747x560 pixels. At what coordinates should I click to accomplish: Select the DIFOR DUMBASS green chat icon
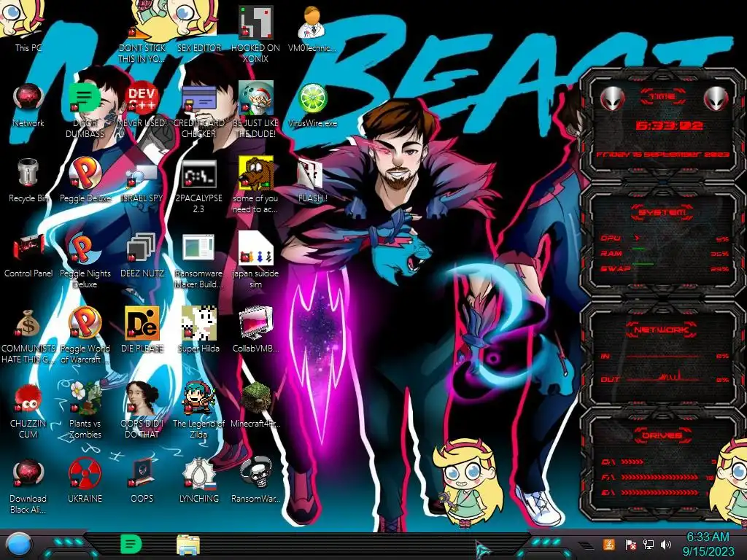pos(85,109)
